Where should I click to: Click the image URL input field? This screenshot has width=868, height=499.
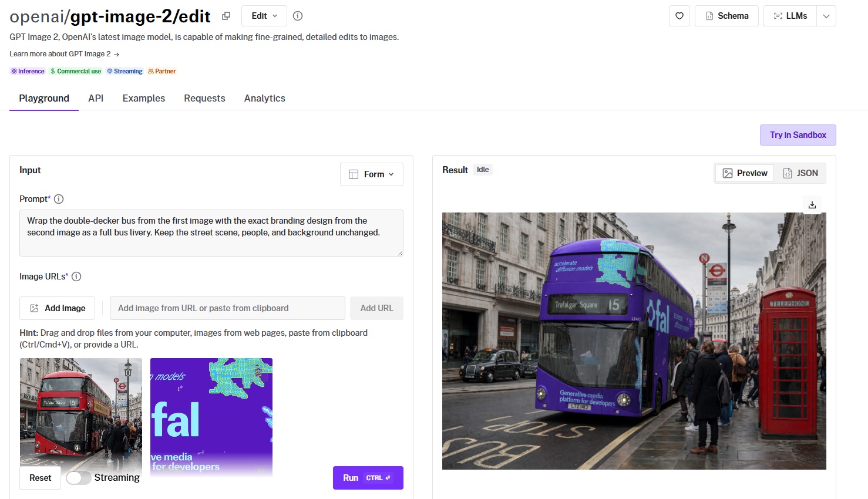(x=227, y=308)
